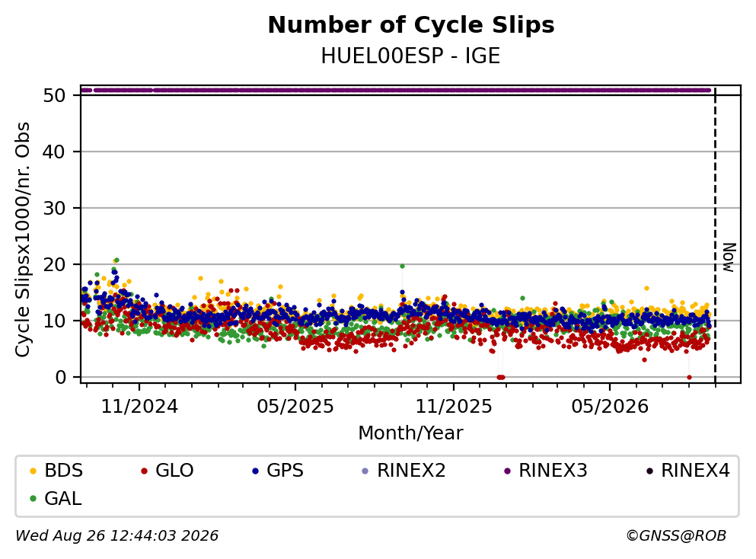Click the 05/2025 x-axis tick label

click(x=295, y=407)
